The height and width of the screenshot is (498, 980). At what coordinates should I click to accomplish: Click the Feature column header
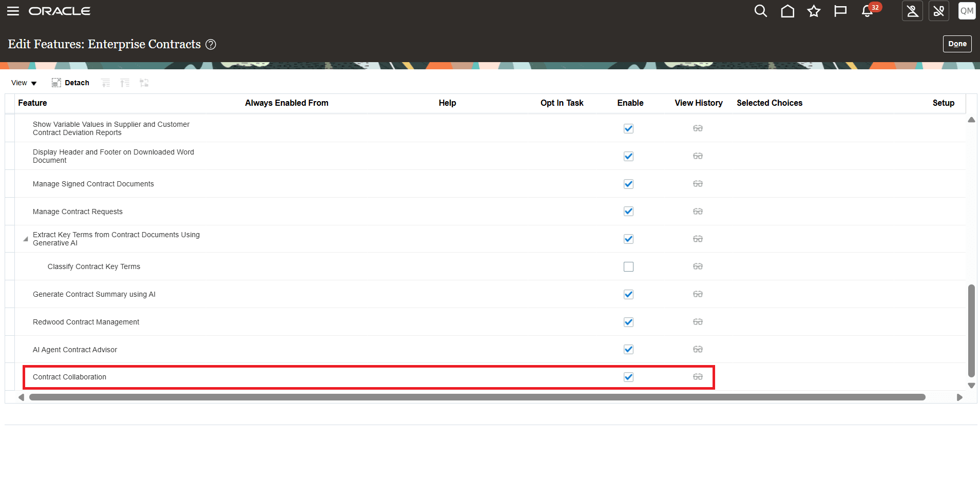pyautogui.click(x=32, y=103)
